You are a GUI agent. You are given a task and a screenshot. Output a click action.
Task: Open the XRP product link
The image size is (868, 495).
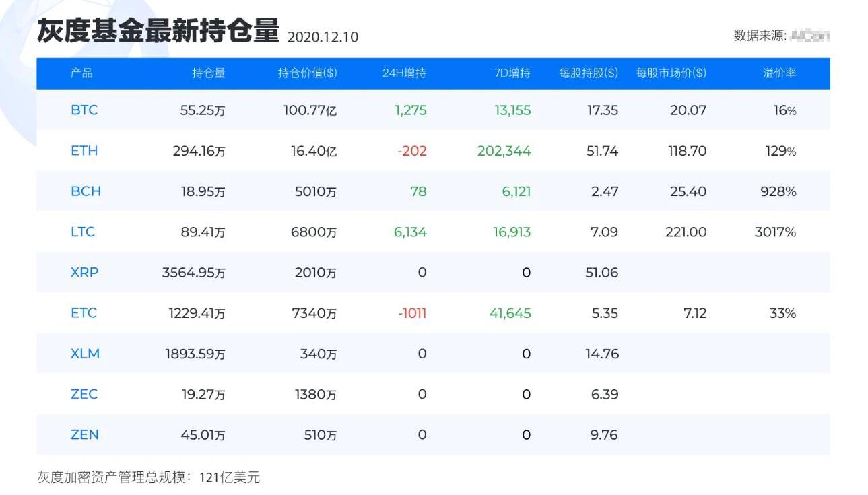(84, 272)
